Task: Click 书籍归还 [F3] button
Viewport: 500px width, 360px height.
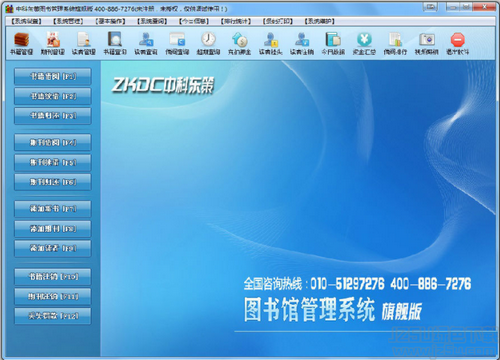Action: [53, 116]
